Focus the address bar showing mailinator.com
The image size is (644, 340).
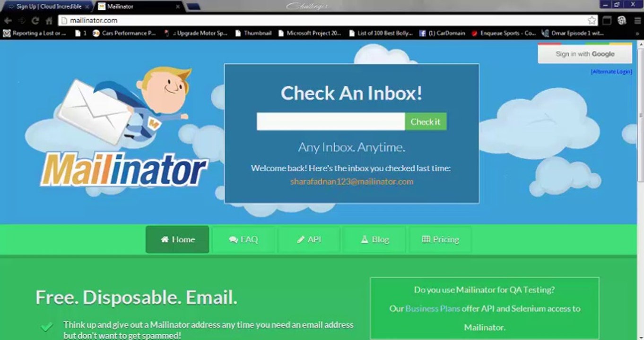[x=328, y=20]
